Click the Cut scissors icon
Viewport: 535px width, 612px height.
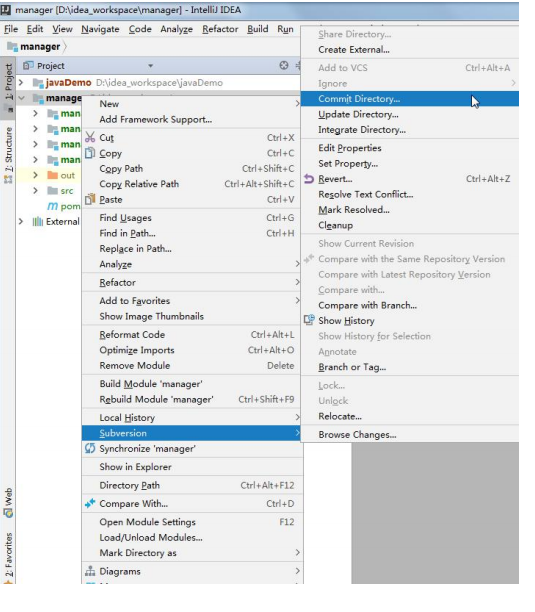90,137
